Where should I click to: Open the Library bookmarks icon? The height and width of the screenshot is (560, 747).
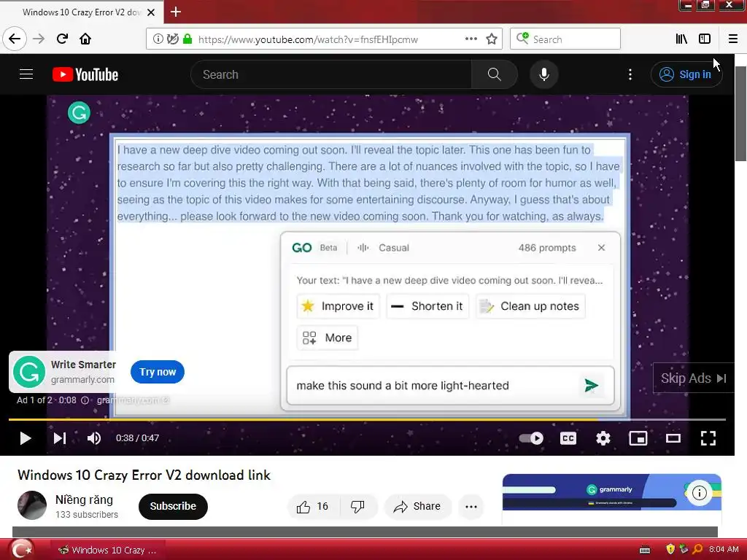(681, 39)
